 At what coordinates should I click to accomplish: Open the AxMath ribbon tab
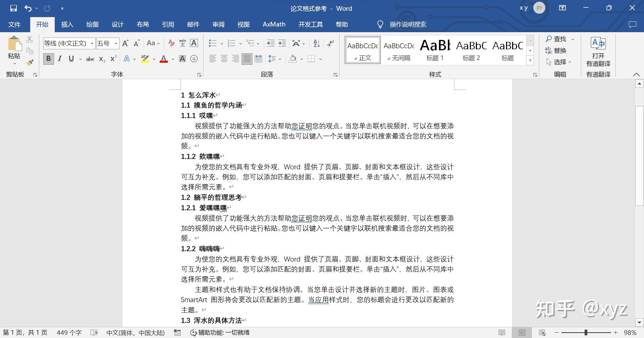tap(274, 24)
